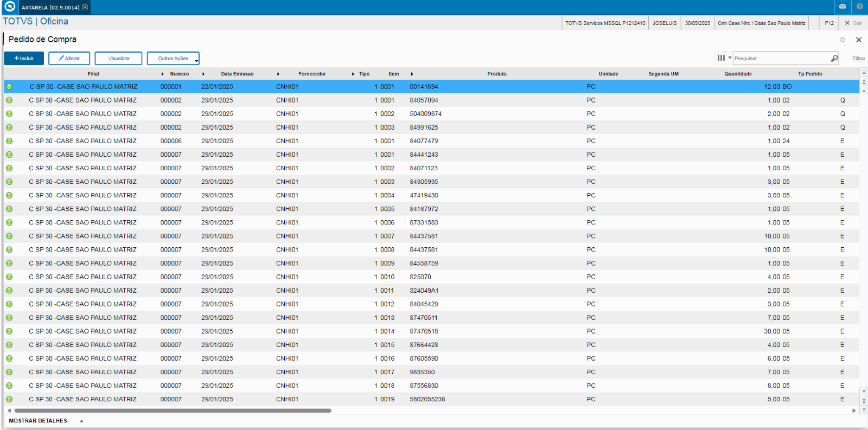Click the magnifying glass search icon
This screenshot has width=868, height=430.
point(834,58)
